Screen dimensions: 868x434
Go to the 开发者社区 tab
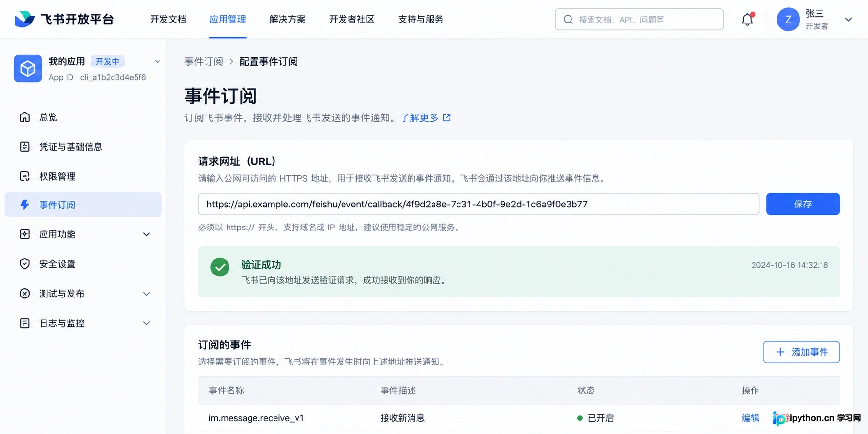click(352, 19)
